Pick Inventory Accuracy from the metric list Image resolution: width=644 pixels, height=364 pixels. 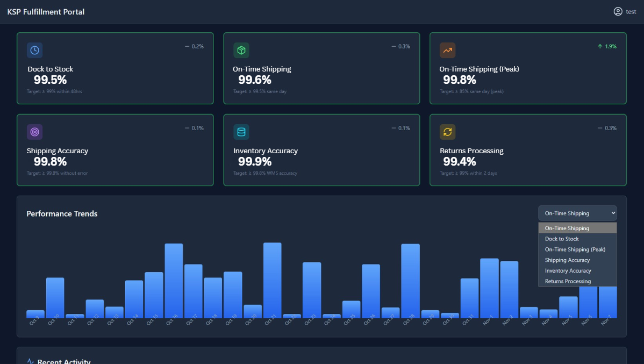[x=568, y=271]
